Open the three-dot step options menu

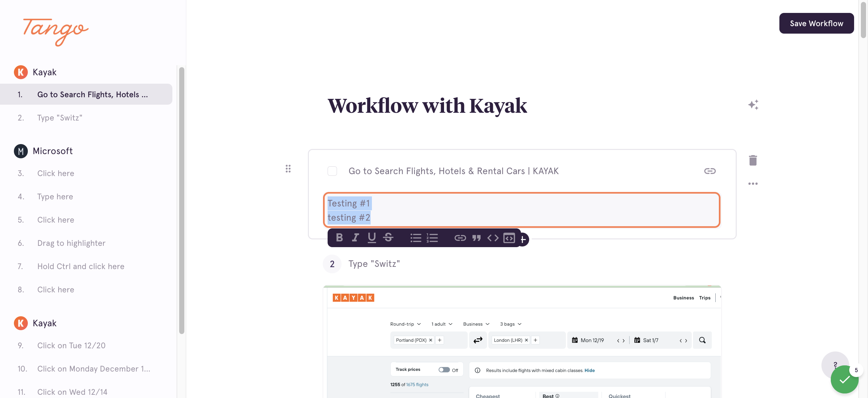click(x=753, y=183)
